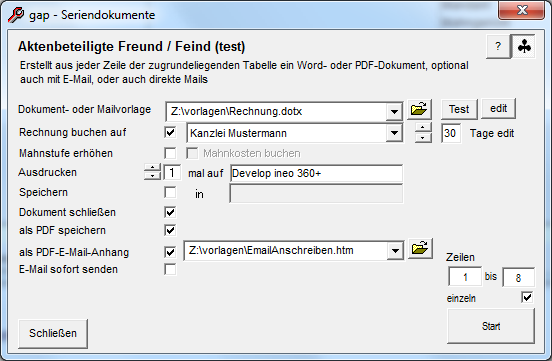The width and height of the screenshot is (552, 361).
Task: Uncheck the Rechnung buchen auf checkbox
Action: tap(170, 132)
